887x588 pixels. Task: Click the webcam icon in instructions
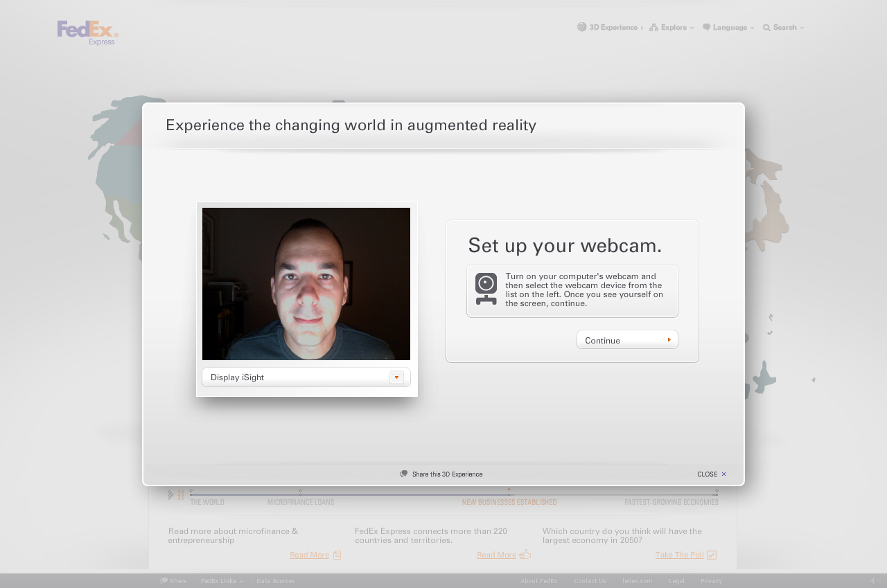point(486,289)
